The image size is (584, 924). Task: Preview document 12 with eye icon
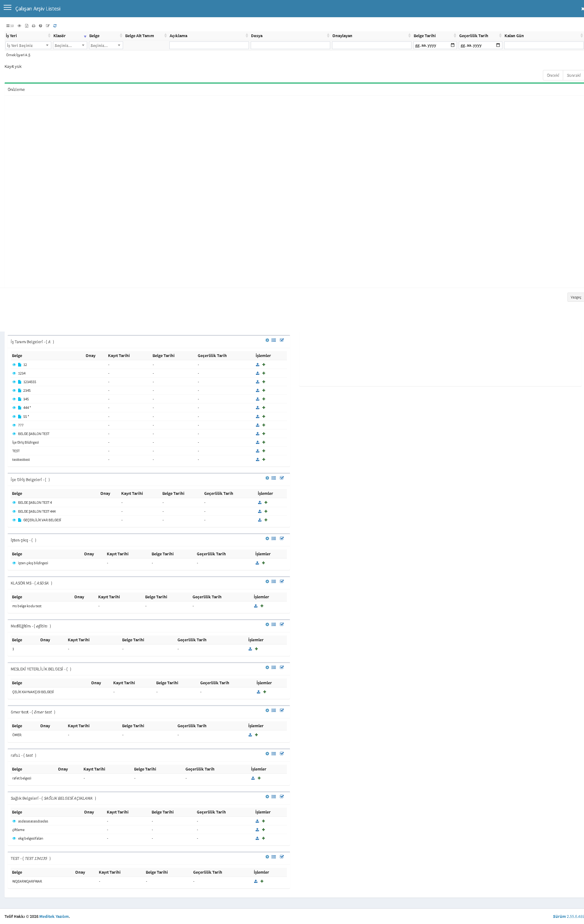[x=14, y=365]
